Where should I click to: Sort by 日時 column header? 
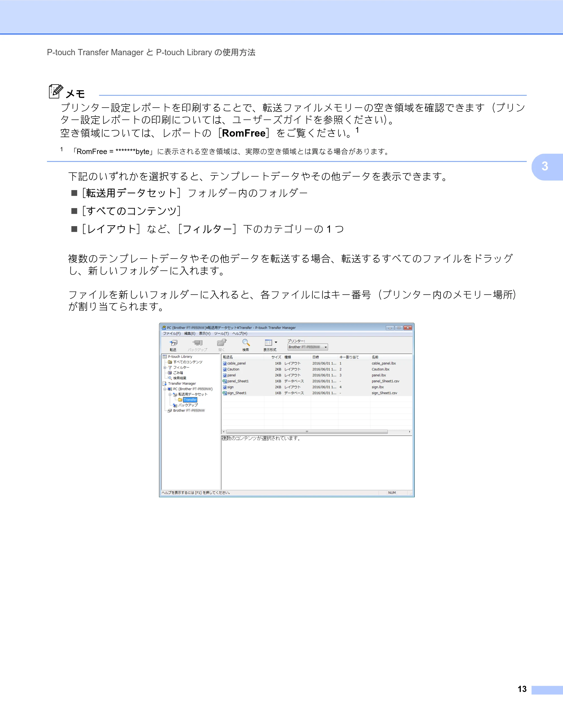pyautogui.click(x=325, y=357)
